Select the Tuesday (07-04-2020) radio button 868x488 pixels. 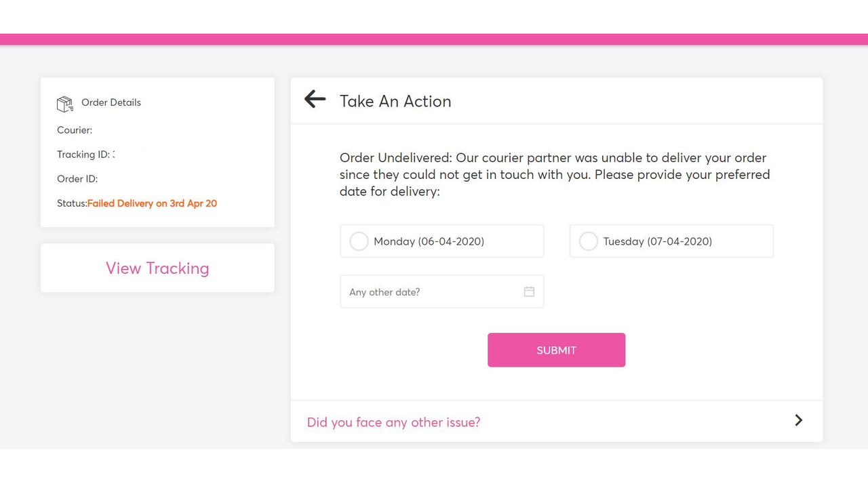[588, 241]
